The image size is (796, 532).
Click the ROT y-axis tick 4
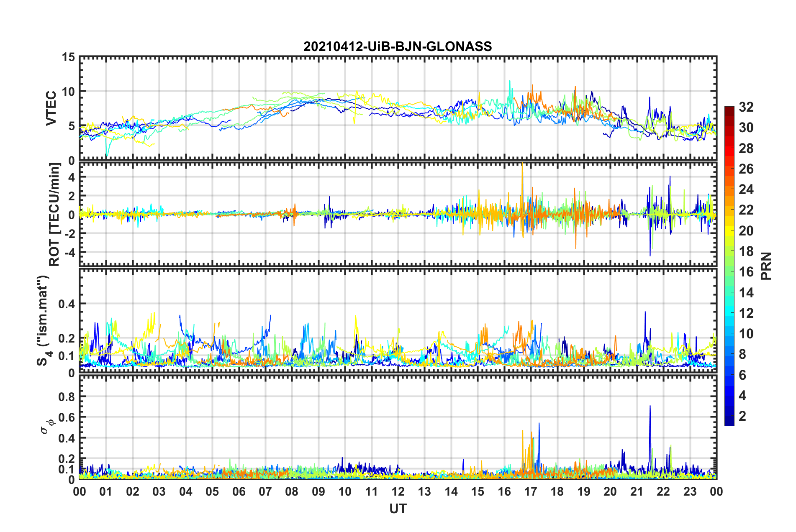(72, 177)
